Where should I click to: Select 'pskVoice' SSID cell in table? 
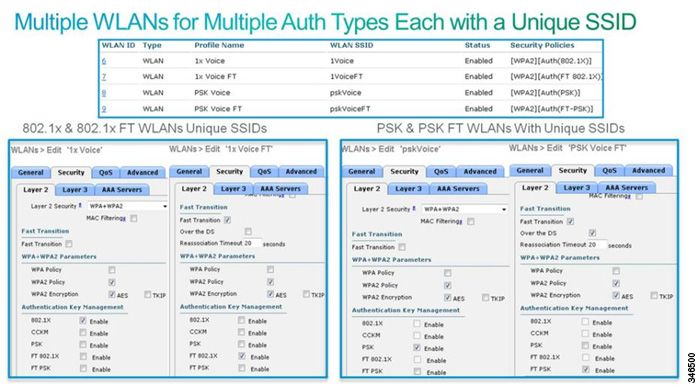(x=345, y=93)
